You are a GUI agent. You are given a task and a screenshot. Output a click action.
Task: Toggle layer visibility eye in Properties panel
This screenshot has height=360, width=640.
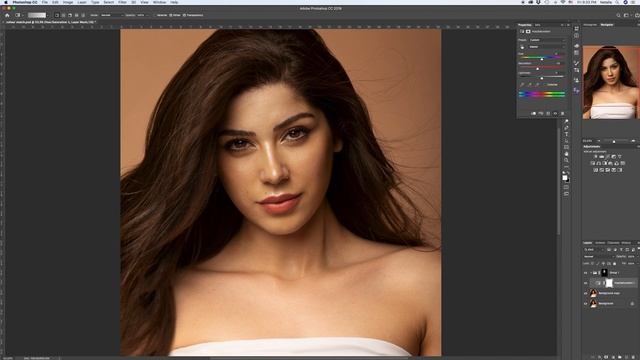tap(555, 113)
